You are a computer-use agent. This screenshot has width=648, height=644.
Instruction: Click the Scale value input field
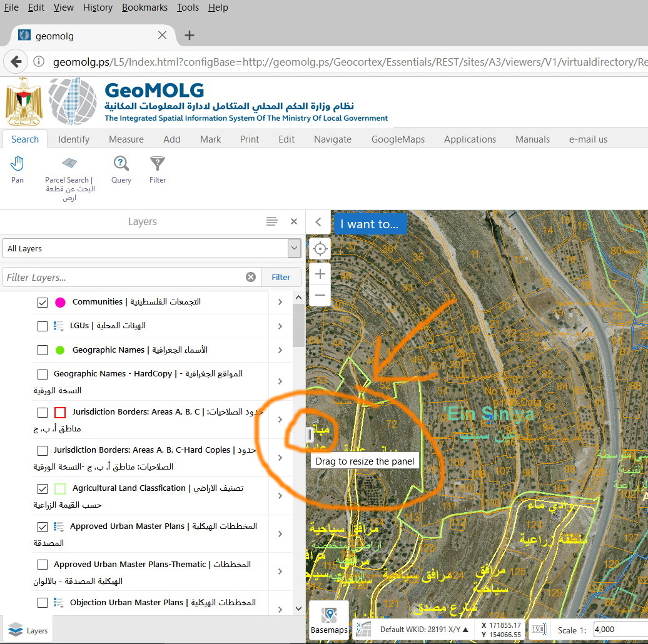click(620, 630)
